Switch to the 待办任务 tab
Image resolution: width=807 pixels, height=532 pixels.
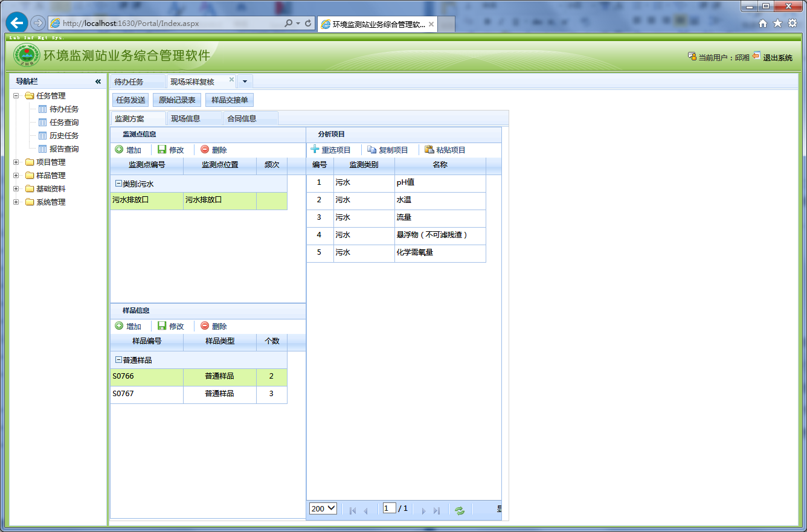(x=129, y=82)
